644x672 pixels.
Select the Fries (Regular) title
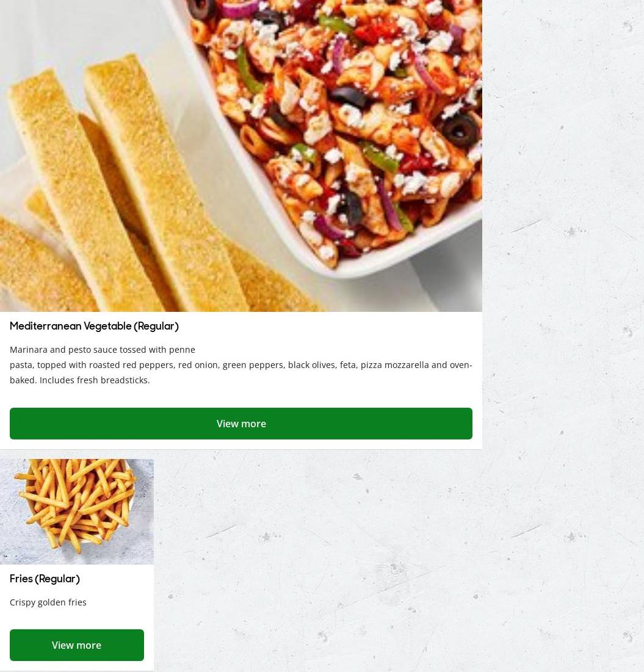coord(45,579)
